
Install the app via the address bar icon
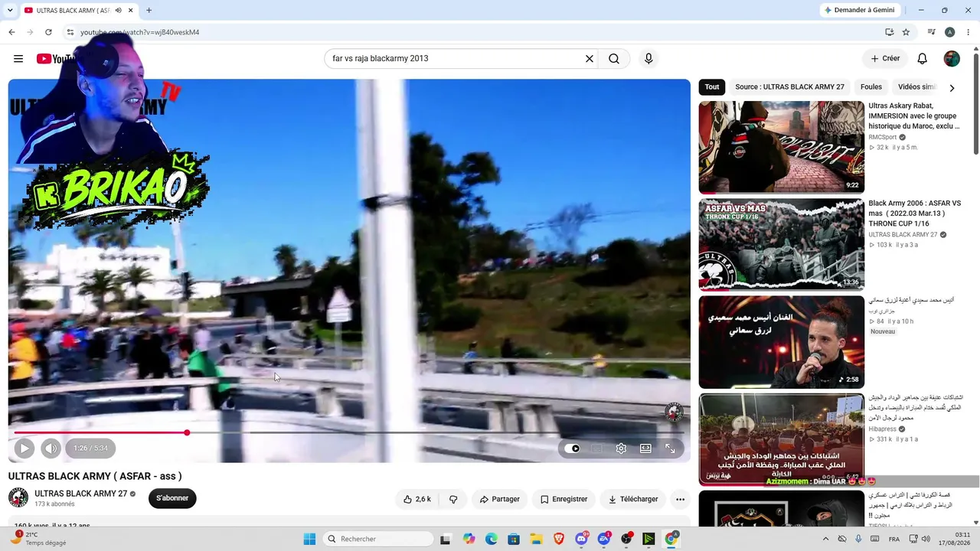point(889,32)
